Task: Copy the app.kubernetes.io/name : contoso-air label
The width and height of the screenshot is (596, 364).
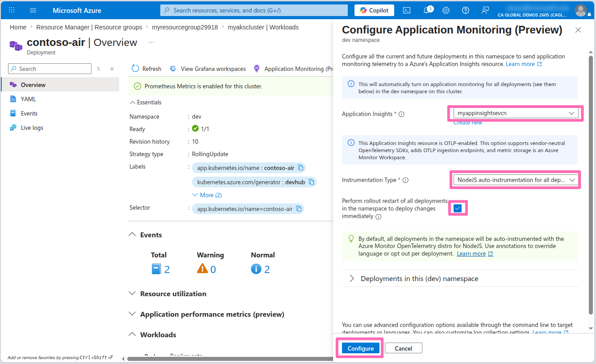Action: pos(300,168)
